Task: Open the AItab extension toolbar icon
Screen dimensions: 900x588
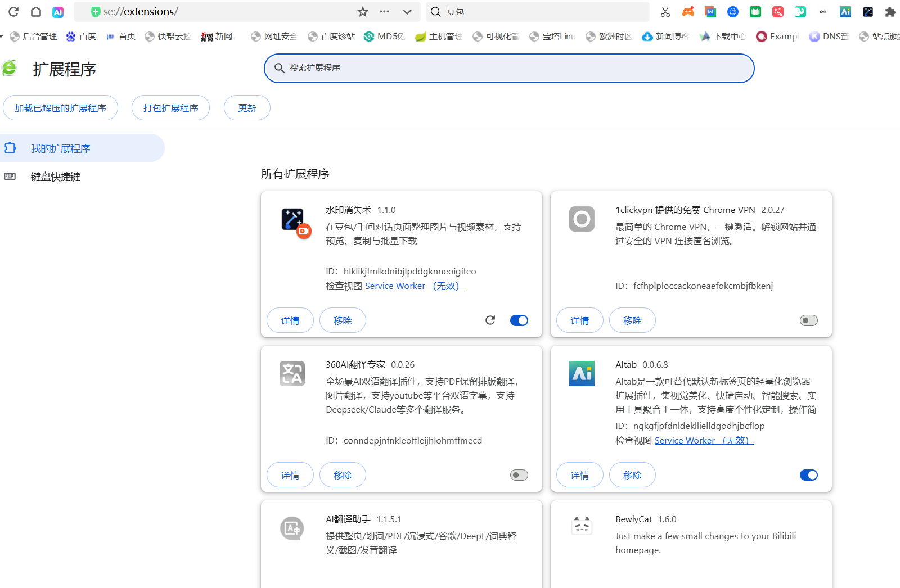Action: click(845, 12)
